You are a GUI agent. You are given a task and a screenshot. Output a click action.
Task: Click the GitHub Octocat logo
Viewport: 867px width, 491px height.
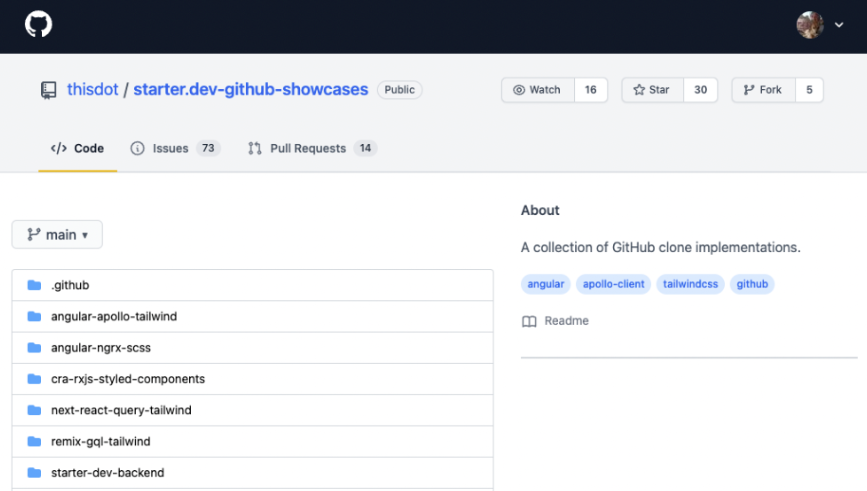[38, 24]
